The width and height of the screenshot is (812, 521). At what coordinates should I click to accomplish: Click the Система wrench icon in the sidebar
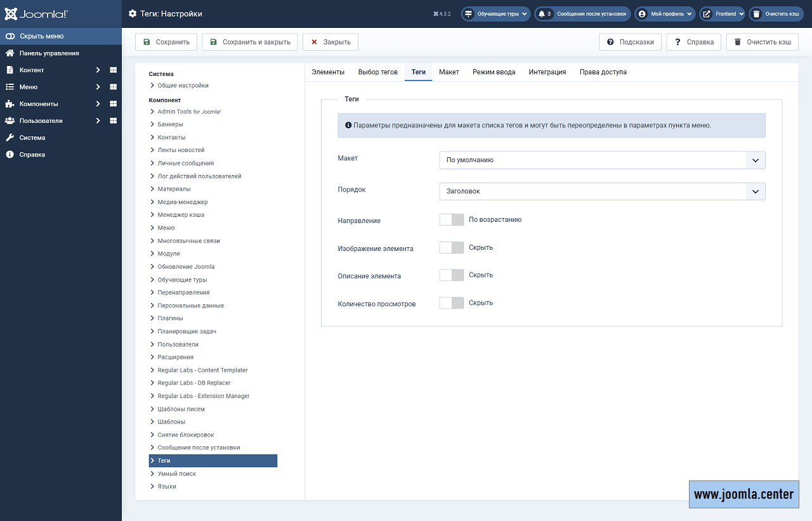(x=10, y=138)
